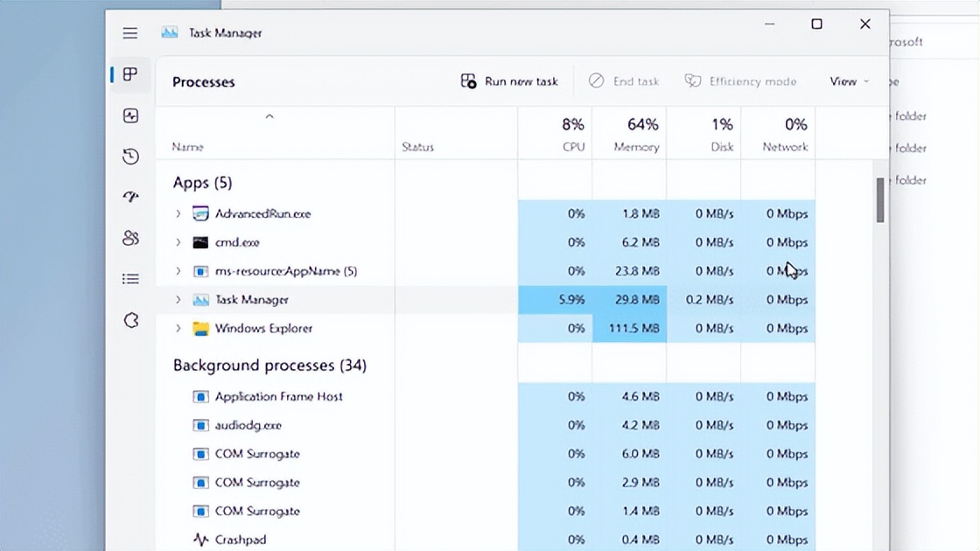Image resolution: width=980 pixels, height=551 pixels.
Task: Open the Details list sidebar icon
Action: click(130, 279)
